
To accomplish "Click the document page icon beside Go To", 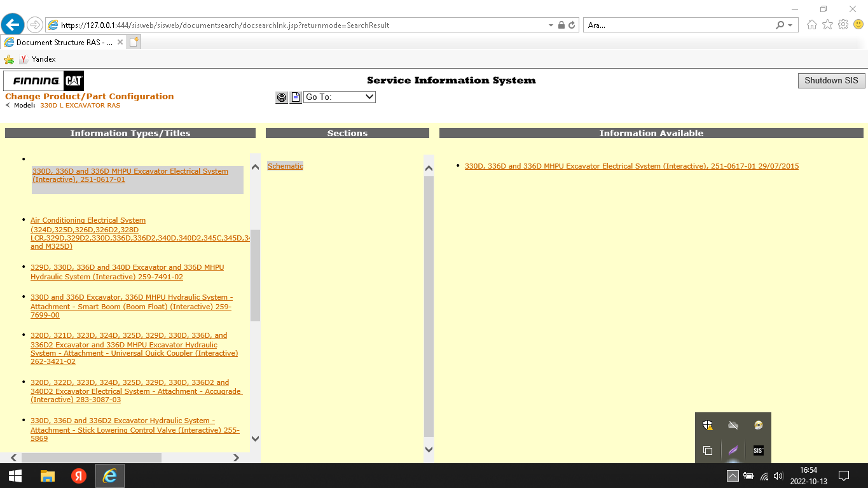I will coord(296,97).
